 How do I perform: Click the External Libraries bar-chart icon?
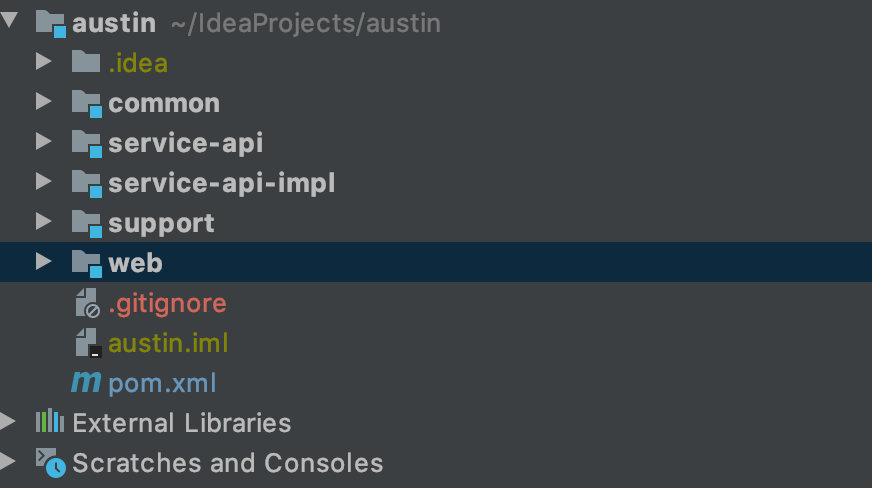[50, 423]
